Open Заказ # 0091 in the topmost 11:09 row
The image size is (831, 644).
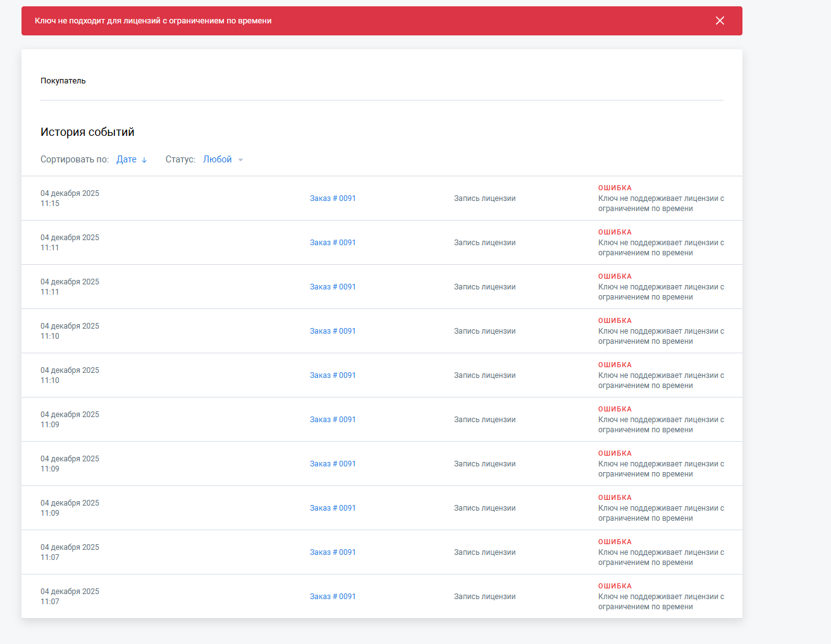[x=333, y=420]
